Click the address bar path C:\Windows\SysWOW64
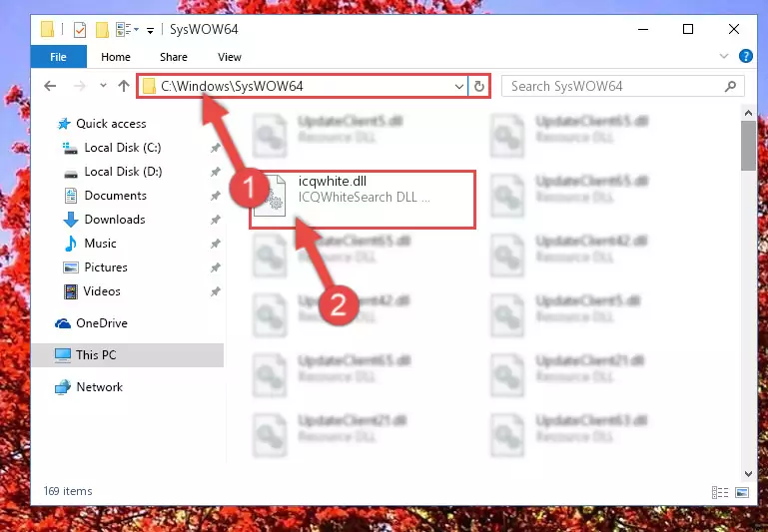Image resolution: width=768 pixels, height=532 pixels. click(232, 86)
